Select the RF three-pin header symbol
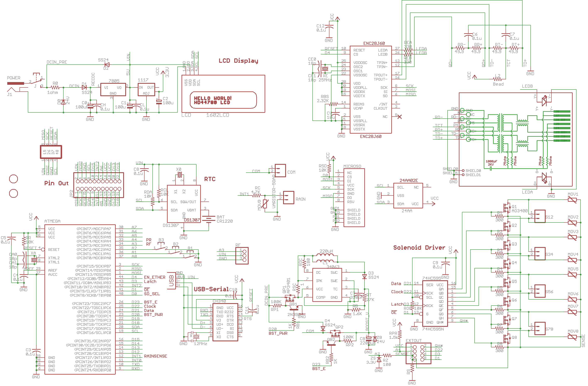 [x=242, y=256]
